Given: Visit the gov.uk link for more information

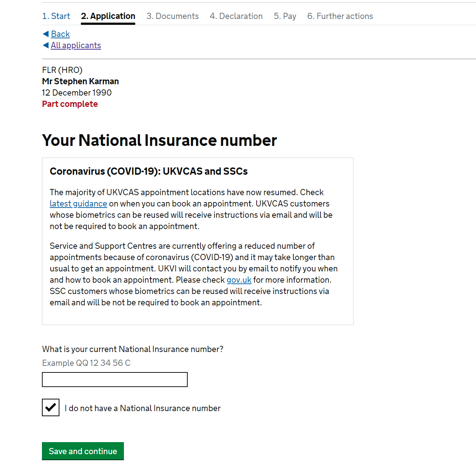Looking at the screenshot, I should (x=239, y=280).
